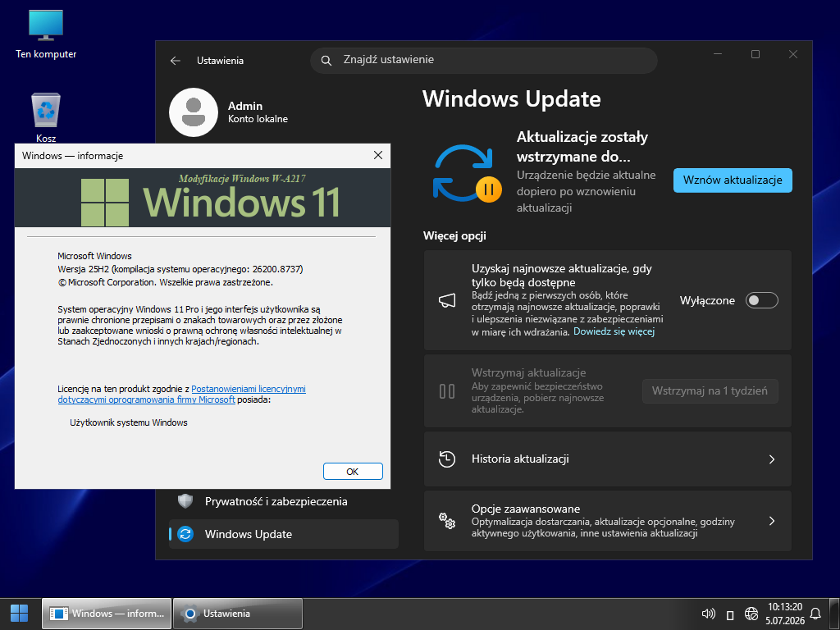
Task: Click OK in the Windows informacje dialog
Action: (353, 472)
